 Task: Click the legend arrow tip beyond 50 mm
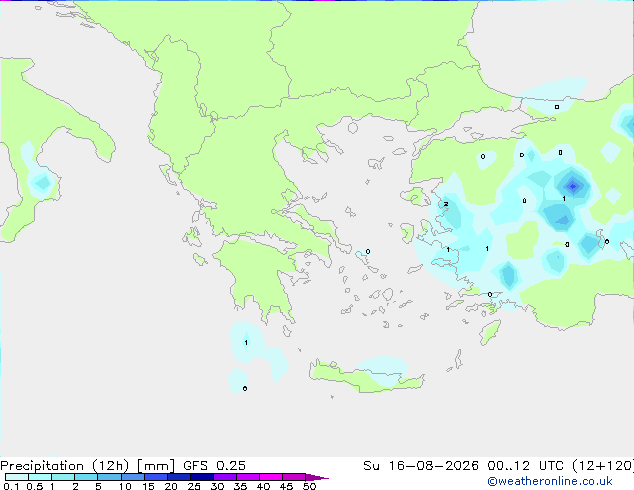317,477
